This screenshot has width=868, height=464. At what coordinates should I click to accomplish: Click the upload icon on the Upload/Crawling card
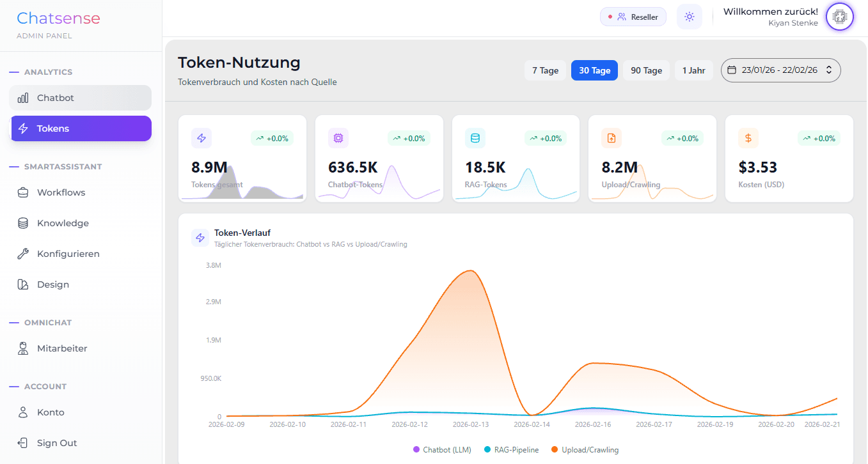pos(611,137)
